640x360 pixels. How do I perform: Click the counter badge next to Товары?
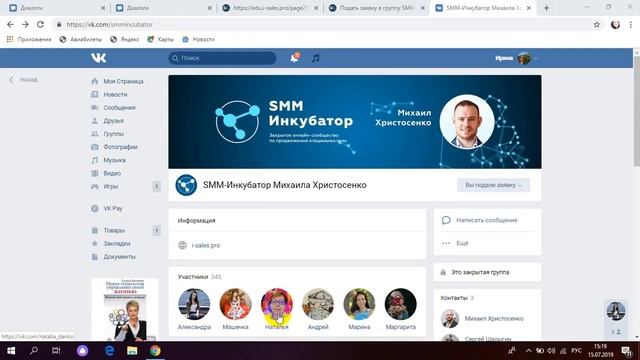[156, 231]
